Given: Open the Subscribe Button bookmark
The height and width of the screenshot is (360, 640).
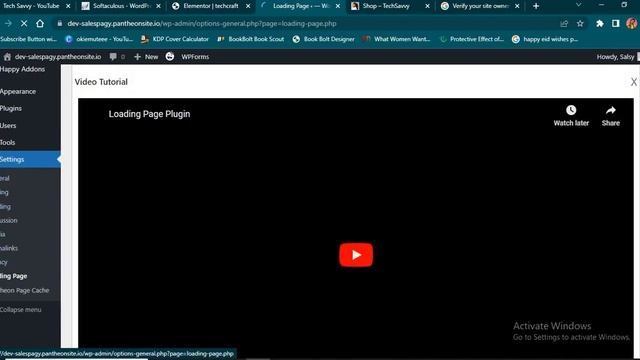Looking at the screenshot, I should (x=28, y=39).
